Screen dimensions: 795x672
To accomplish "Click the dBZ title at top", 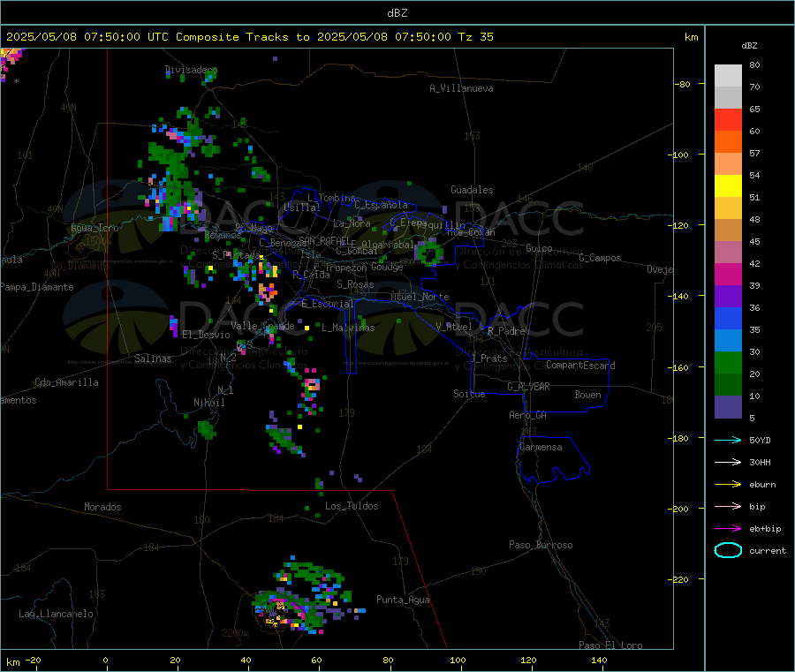I will point(397,13).
